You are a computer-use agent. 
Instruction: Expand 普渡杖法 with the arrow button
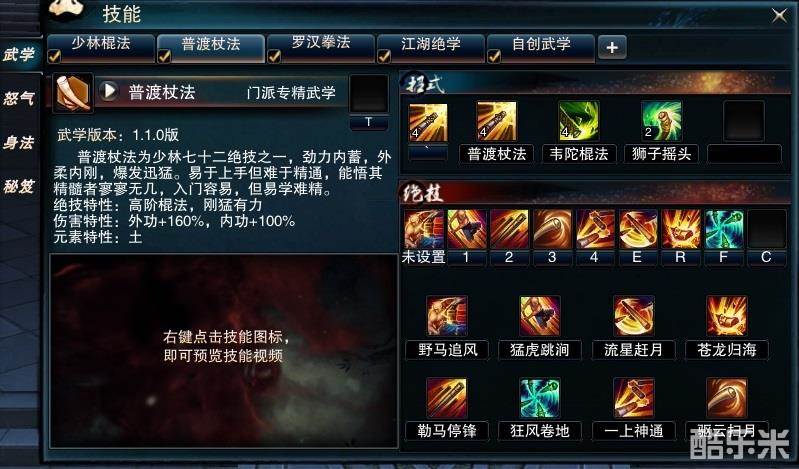[x=109, y=91]
